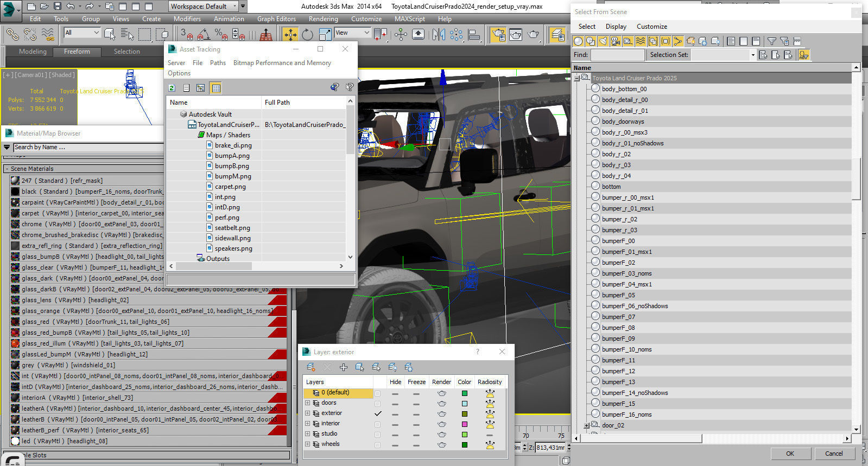Set doors layer as current via checkbox
This screenshot has height=466, width=868.
coord(378,403)
